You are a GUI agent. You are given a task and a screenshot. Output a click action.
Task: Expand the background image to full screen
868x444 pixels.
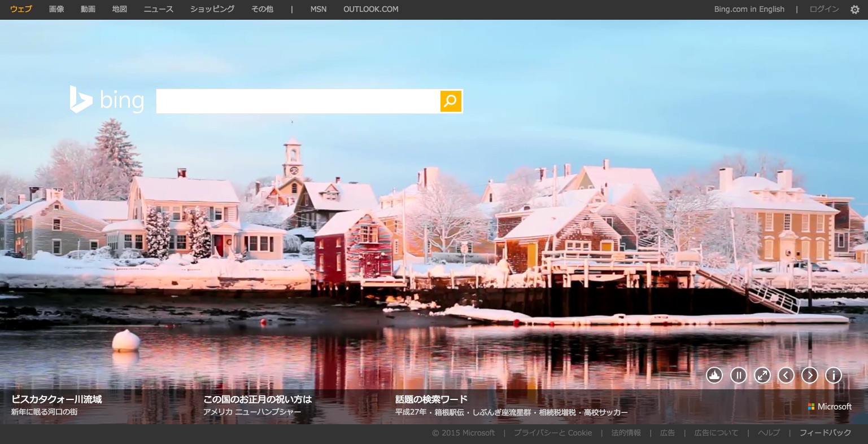pos(762,375)
